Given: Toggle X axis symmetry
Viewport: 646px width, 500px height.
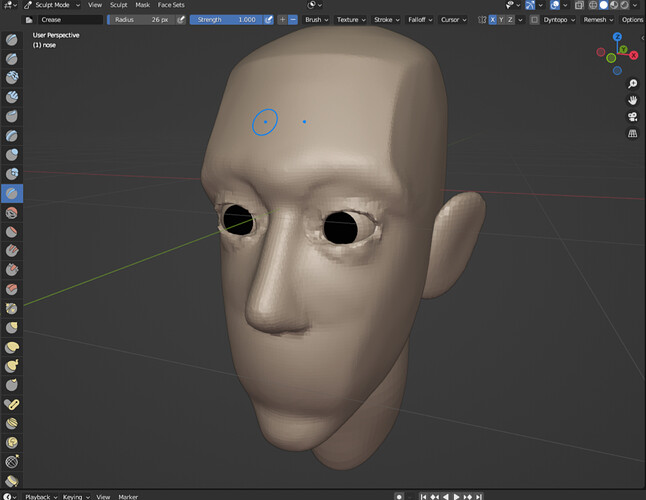Looking at the screenshot, I should coord(493,20).
